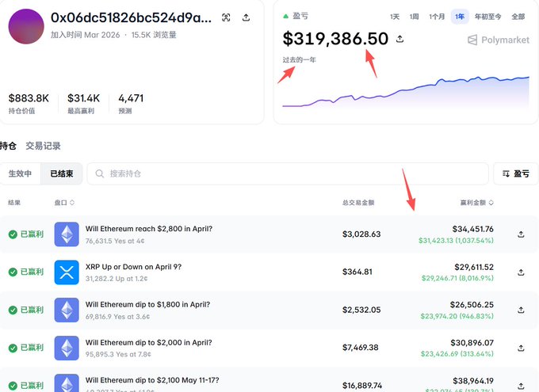Click the $364.81 total traded amount
This screenshot has width=539, height=392.
point(357,272)
